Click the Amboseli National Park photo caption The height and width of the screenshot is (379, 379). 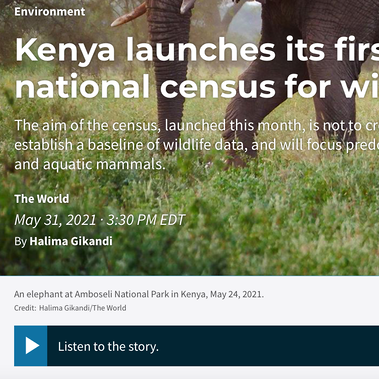[x=139, y=294]
